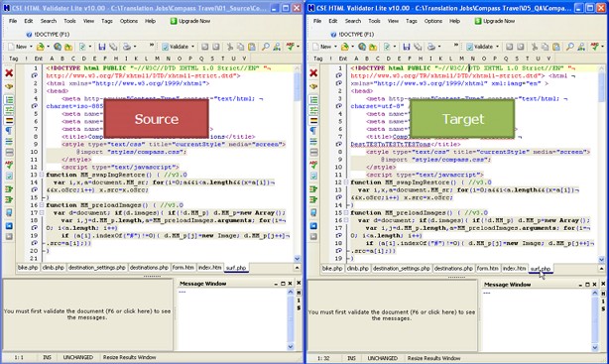
Task: Open the New dropdown arrow in right window
Action: [x=335, y=47]
